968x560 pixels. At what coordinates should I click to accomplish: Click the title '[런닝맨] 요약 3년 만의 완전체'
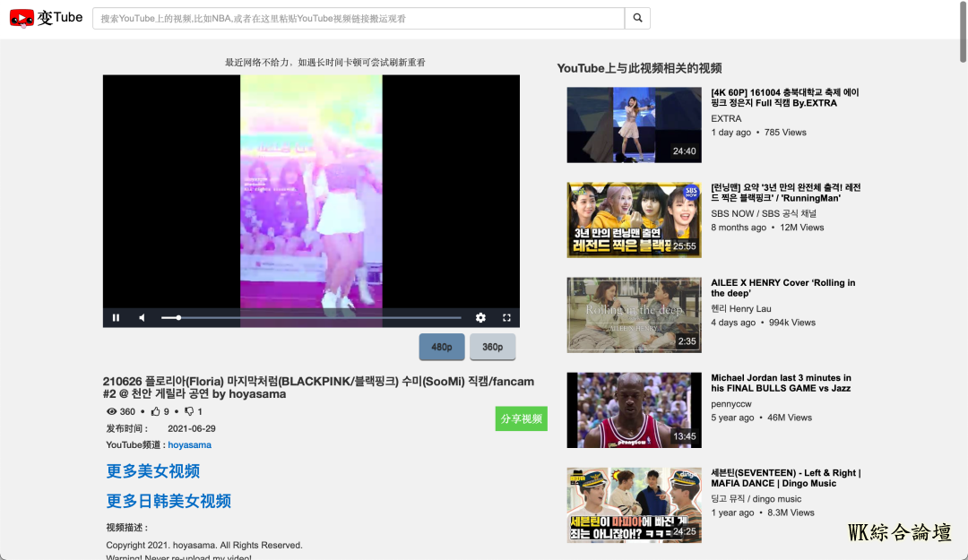point(785,193)
